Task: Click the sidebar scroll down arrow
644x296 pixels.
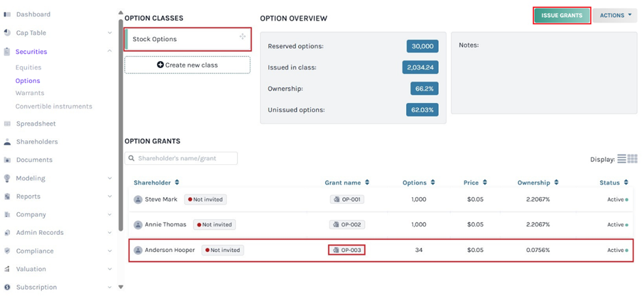Action: [120, 286]
